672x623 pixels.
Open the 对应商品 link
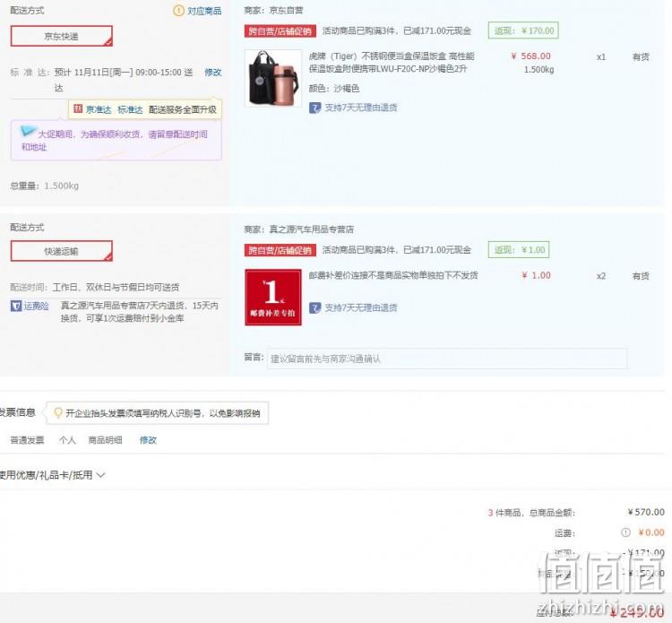(204, 11)
